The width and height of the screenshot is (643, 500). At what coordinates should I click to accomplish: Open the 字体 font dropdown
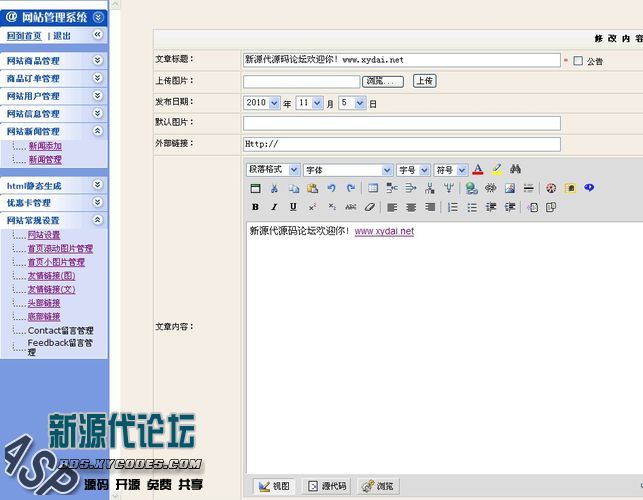[x=348, y=169]
